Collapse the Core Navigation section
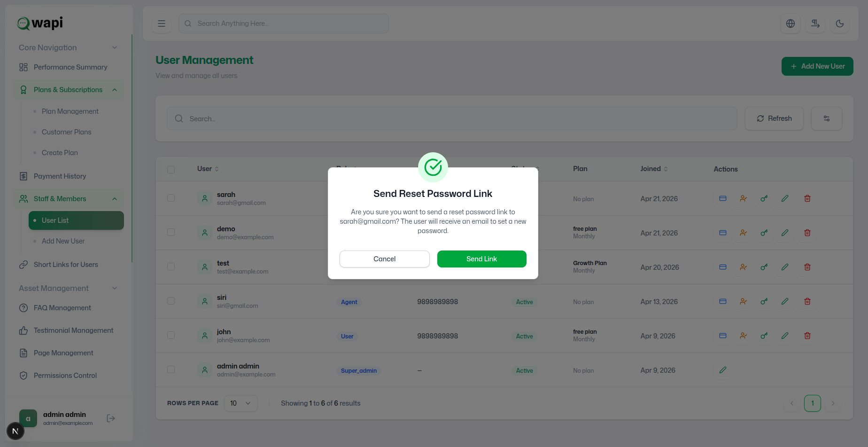The width and height of the screenshot is (868, 447). (x=68, y=47)
